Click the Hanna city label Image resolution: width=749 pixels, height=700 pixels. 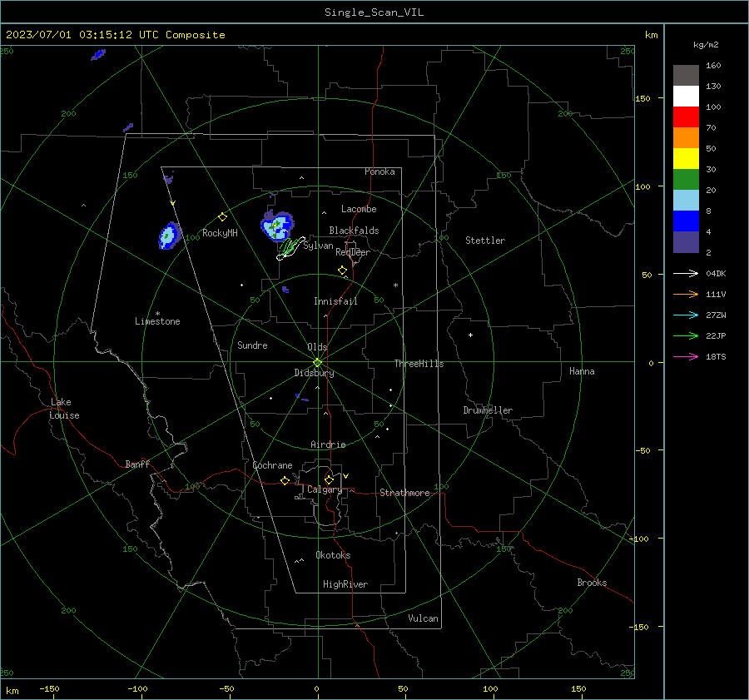(582, 371)
